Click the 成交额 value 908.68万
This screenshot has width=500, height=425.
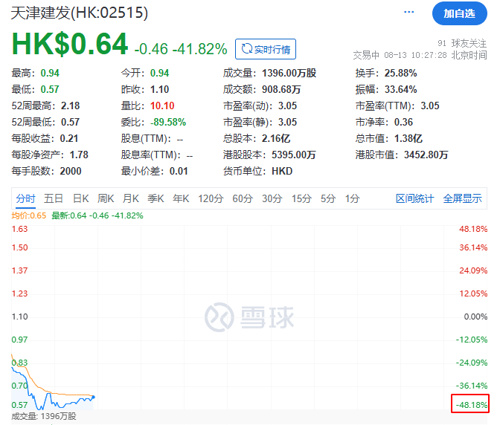(281, 89)
